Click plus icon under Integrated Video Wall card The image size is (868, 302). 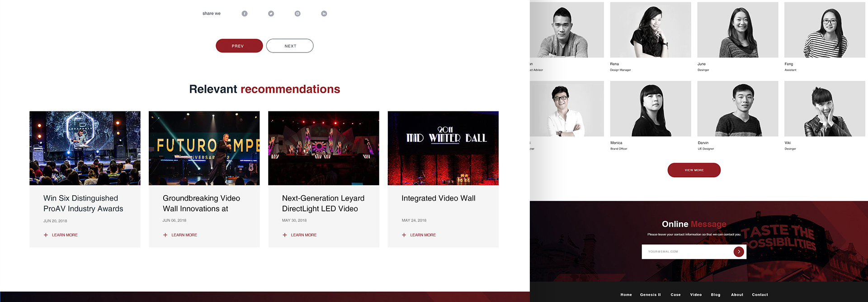404,235
